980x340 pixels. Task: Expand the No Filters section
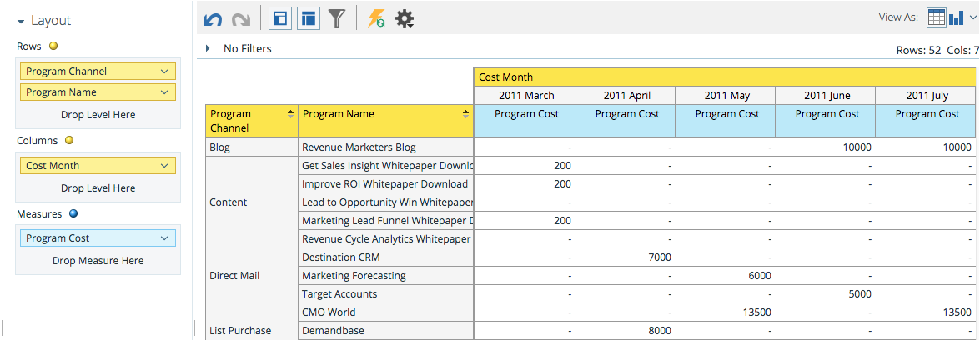pyautogui.click(x=209, y=49)
